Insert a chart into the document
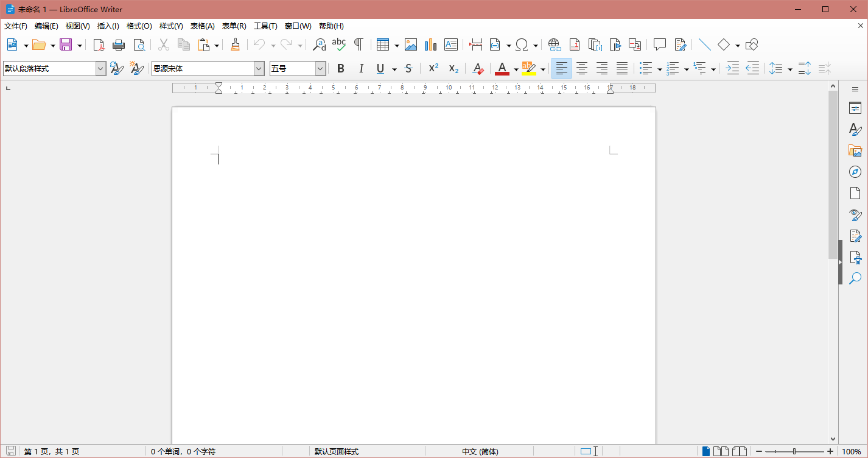 pyautogui.click(x=430, y=44)
